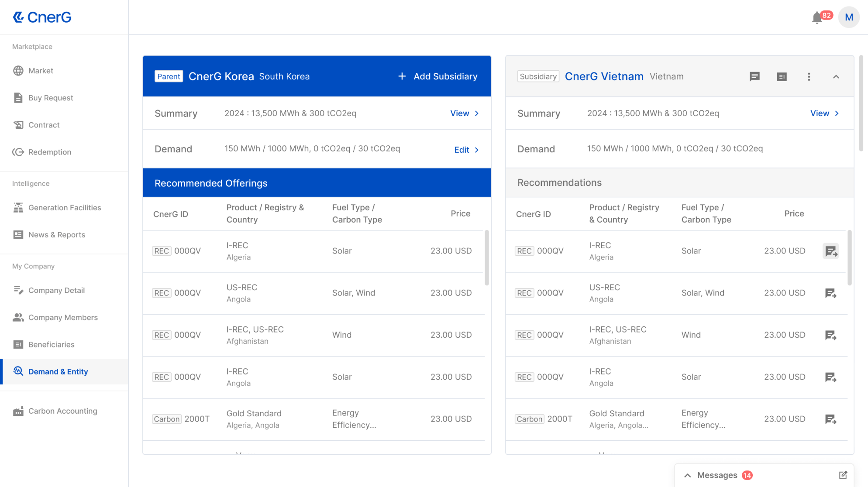This screenshot has width=868, height=487.
Task: Expand the Messages panel
Action: (x=687, y=475)
